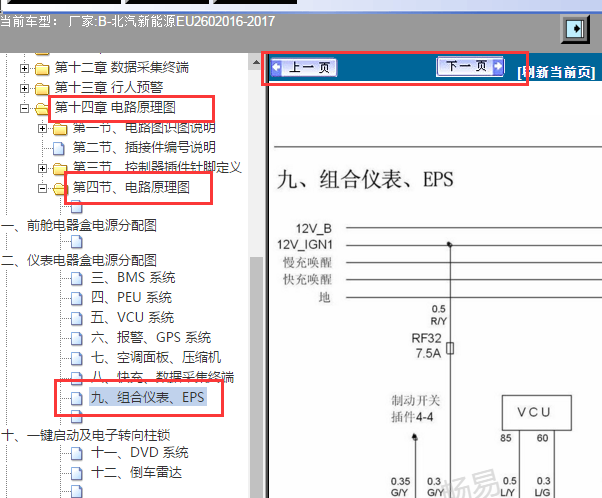Open 第三节 控制器插件针脚定义 section

(157, 167)
